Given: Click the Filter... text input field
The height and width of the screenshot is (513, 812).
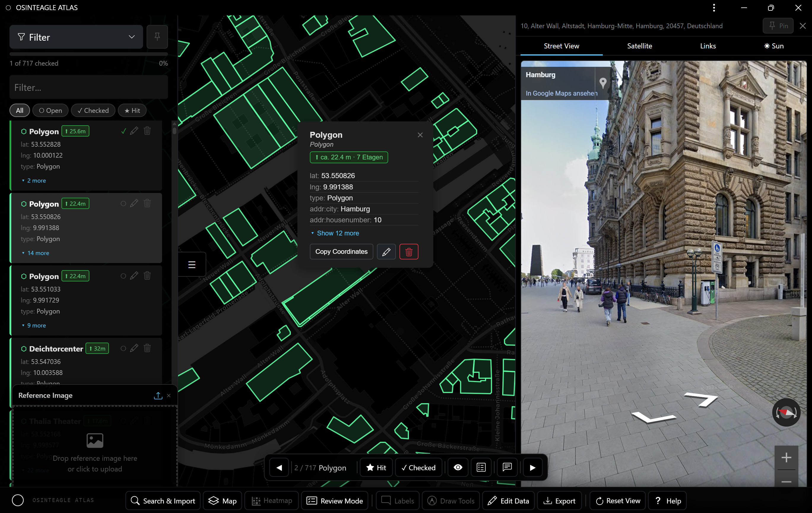Looking at the screenshot, I should pos(89,87).
